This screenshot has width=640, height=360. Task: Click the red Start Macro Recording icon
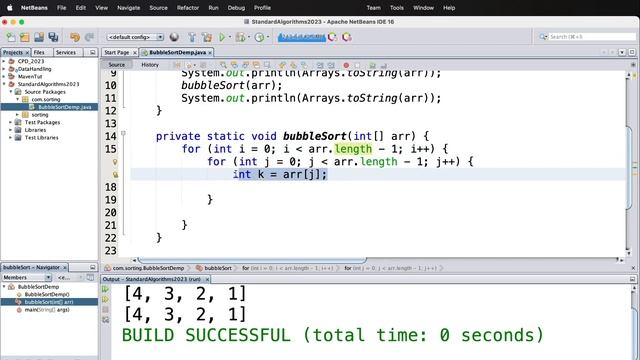tap(346, 65)
